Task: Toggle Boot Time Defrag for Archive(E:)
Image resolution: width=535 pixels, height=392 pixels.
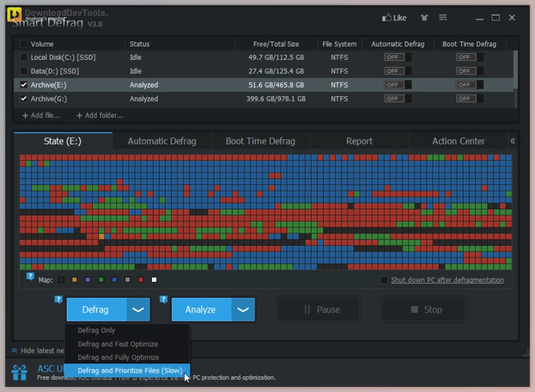Action: coord(469,84)
